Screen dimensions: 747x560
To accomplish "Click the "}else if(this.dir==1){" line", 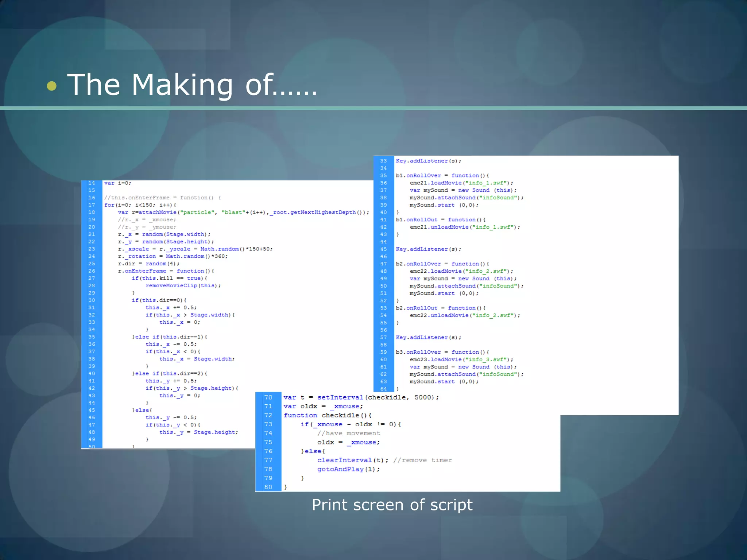I will click(169, 337).
